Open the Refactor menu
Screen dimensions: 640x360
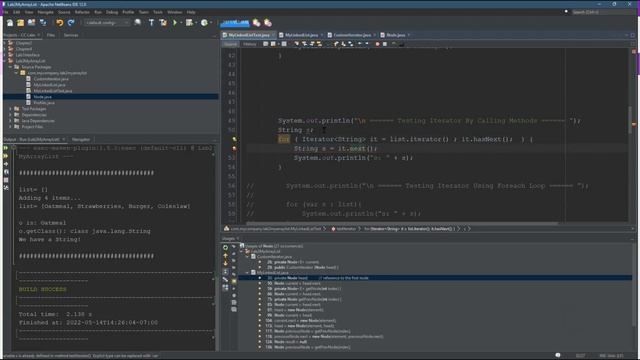pos(82,12)
